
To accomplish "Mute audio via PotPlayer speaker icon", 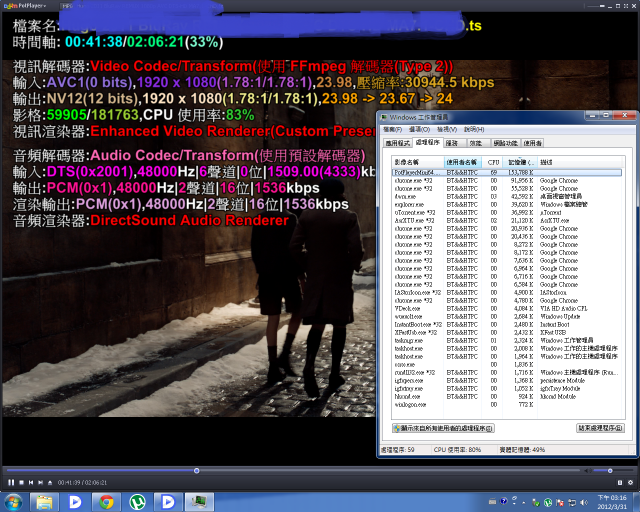I will [x=588, y=471].
